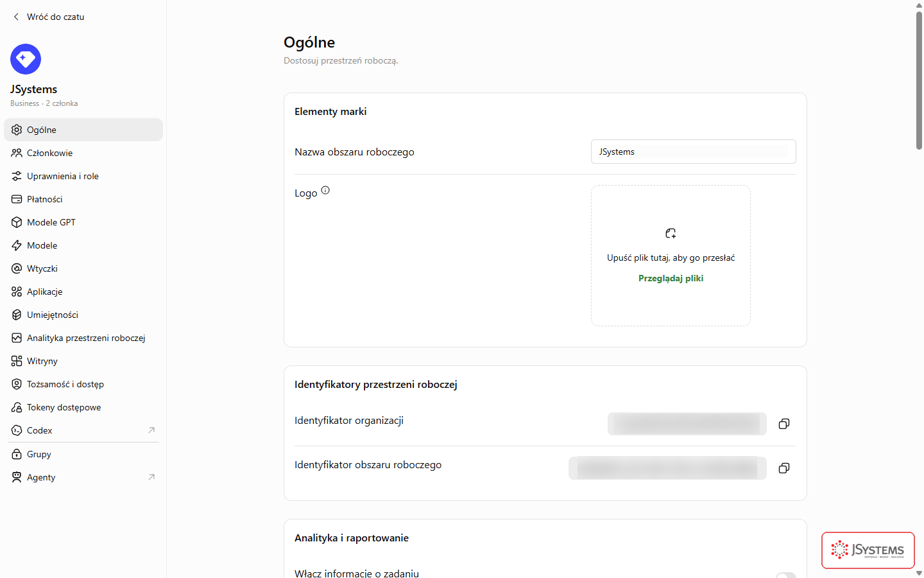Click the Nazwa obszaru roboczego input field
This screenshot has width=924, height=578.
tap(693, 152)
